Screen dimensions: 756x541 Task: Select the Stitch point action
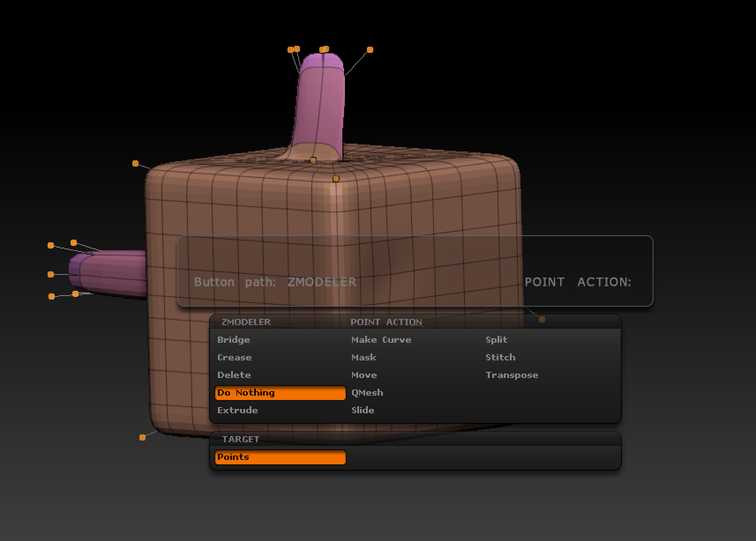[500, 357]
